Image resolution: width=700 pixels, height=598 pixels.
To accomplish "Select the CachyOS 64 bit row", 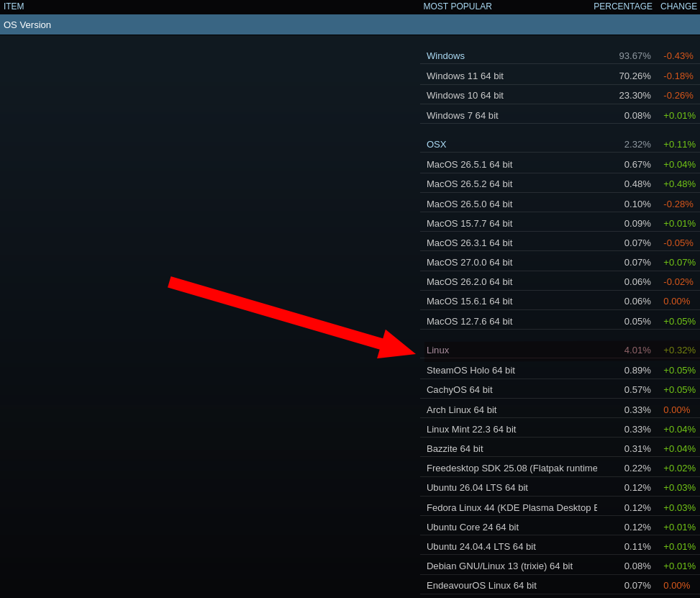I will pyautogui.click(x=560, y=390).
